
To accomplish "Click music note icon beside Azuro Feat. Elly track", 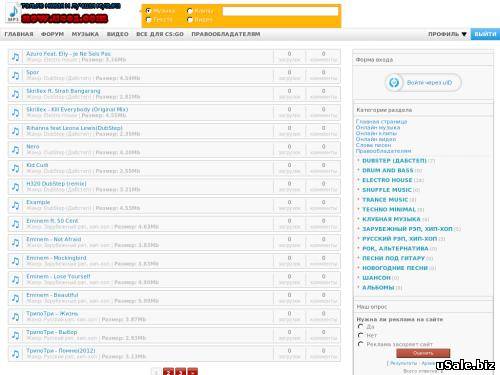I will pos(15,57).
